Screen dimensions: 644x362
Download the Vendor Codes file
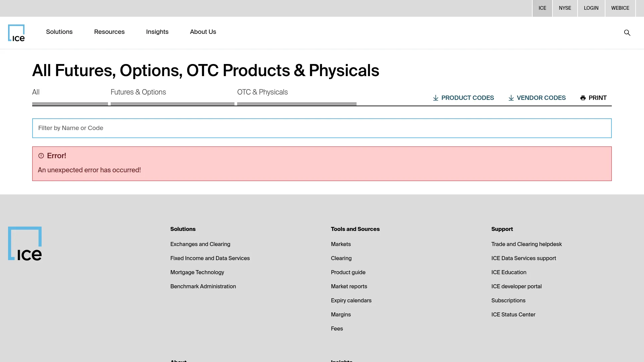pos(537,98)
